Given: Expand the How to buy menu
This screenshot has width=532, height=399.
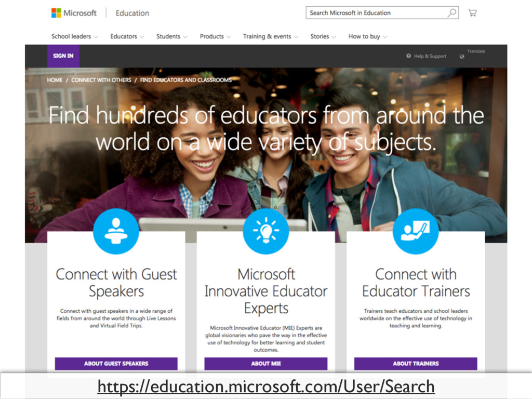Looking at the screenshot, I should pyautogui.click(x=367, y=36).
